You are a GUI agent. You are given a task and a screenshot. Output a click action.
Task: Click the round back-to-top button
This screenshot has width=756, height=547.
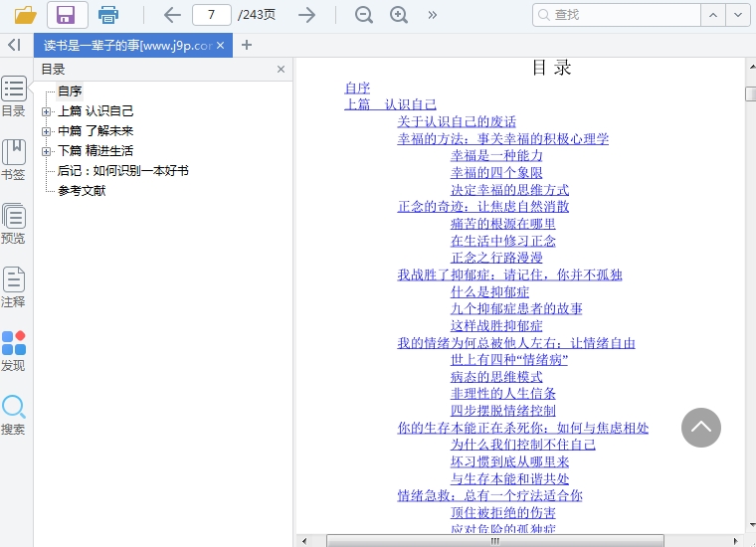pyautogui.click(x=701, y=428)
